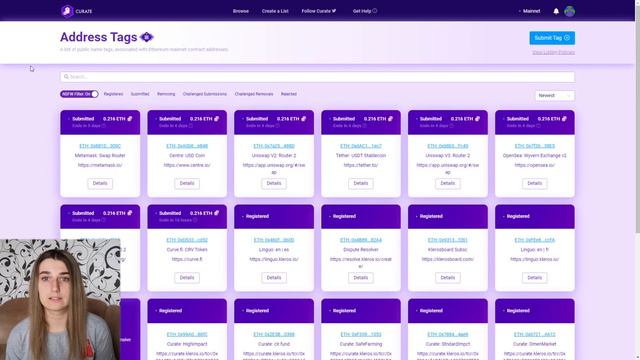
Task: Filter by Registered status
Action: point(113,94)
